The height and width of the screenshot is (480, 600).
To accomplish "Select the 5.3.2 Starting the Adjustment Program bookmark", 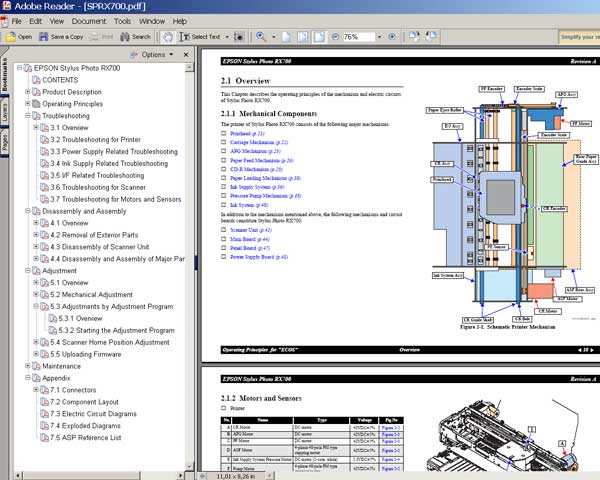I will click(x=116, y=330).
